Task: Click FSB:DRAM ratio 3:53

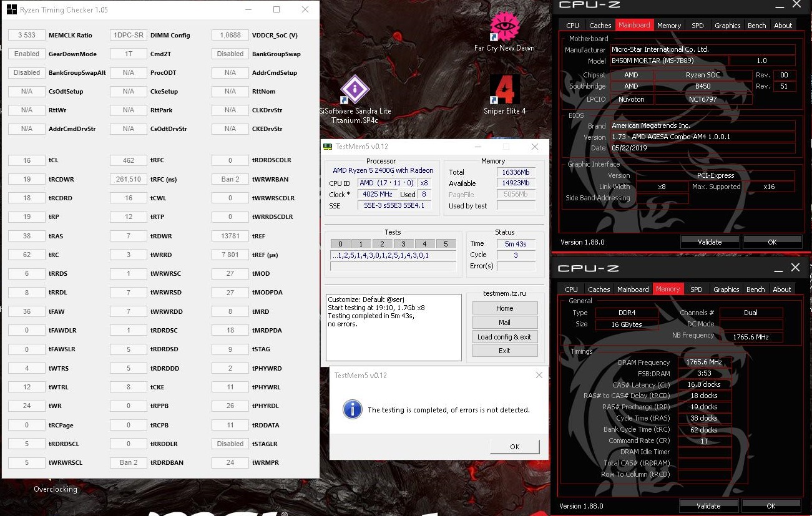Action: 703,373
